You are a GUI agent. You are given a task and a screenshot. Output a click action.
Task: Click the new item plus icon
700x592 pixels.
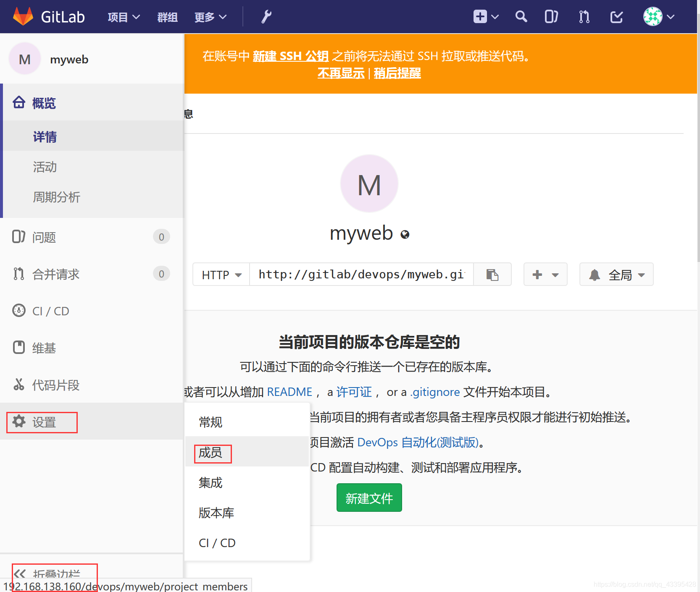(480, 16)
